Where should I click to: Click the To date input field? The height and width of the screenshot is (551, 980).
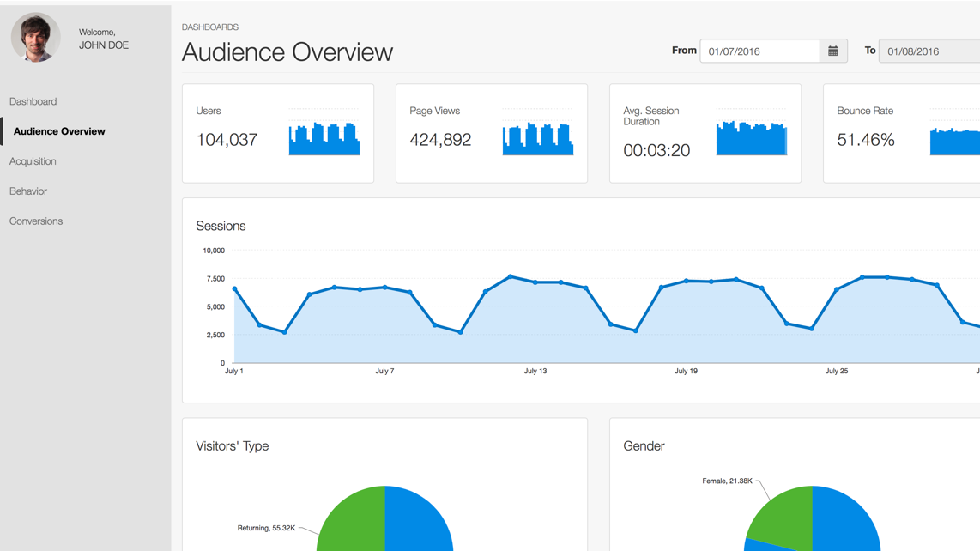coord(929,51)
